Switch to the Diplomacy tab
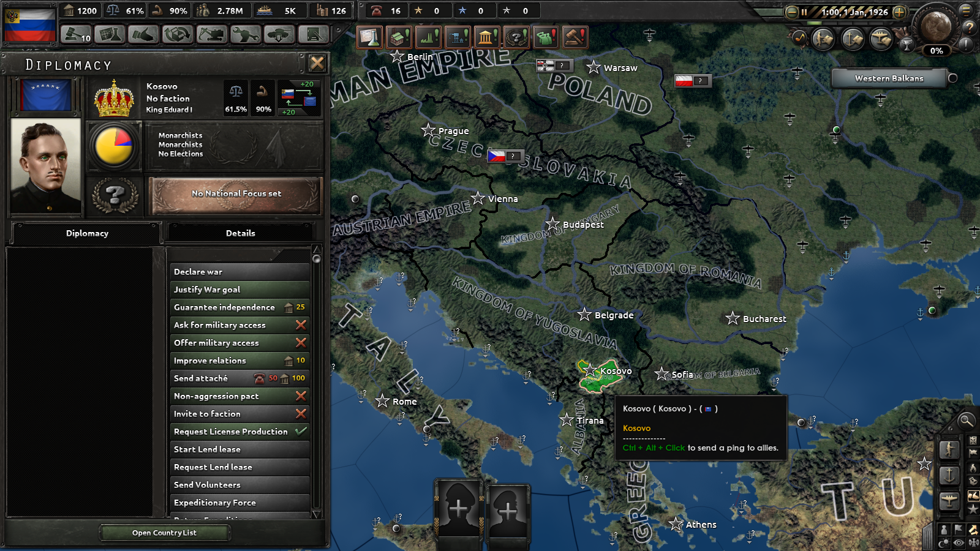The height and width of the screenshot is (551, 980). click(87, 233)
